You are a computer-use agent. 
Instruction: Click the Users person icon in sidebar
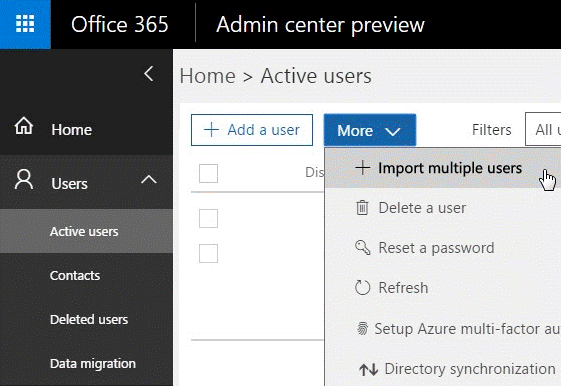point(24,180)
